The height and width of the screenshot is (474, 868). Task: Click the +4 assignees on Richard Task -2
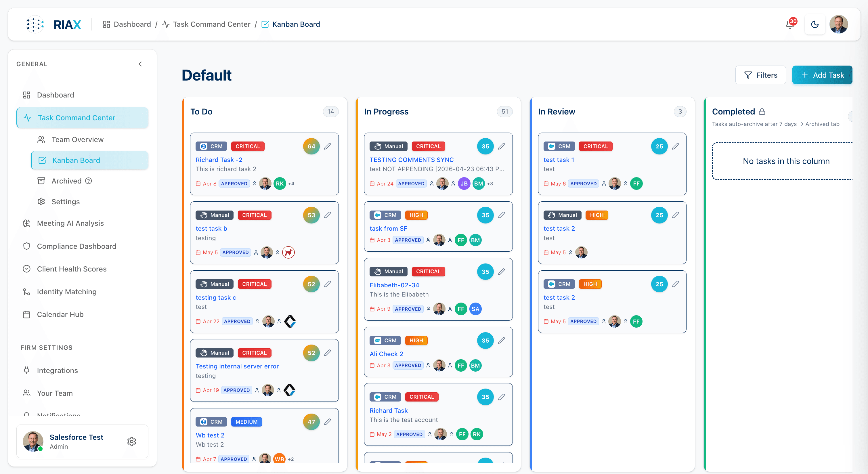(291, 184)
